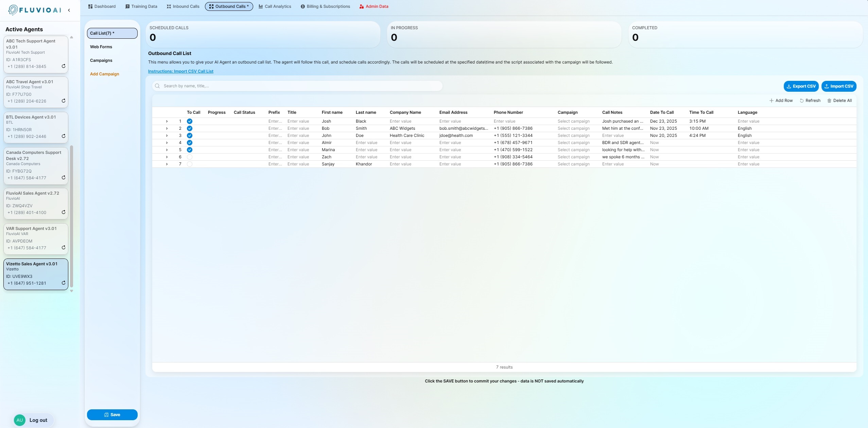Check To Call box for Sanjay Khandor
This screenshot has width=868, height=428.
tap(190, 164)
